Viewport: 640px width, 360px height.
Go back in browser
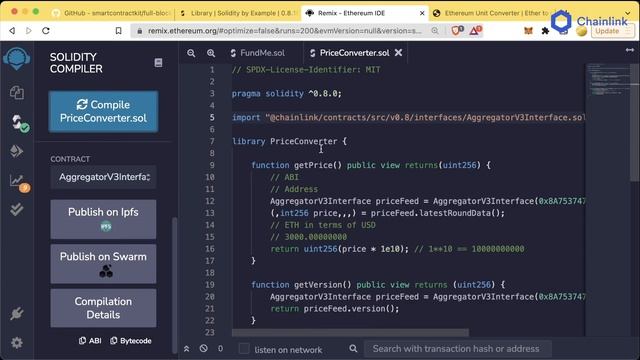tap(12, 31)
